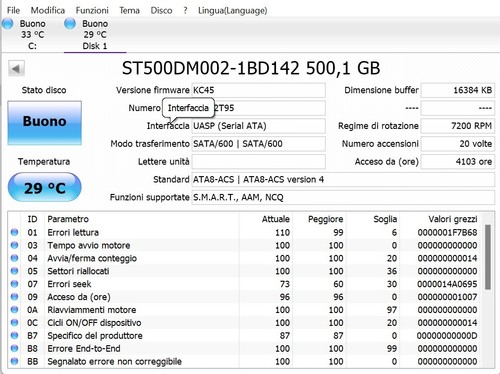Select the Errori lettura parameter
This screenshot has width=500, height=374.
point(73,232)
